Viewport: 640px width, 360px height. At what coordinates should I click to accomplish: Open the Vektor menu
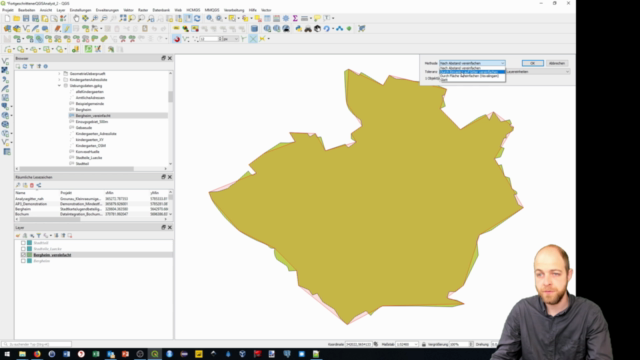coord(128,10)
